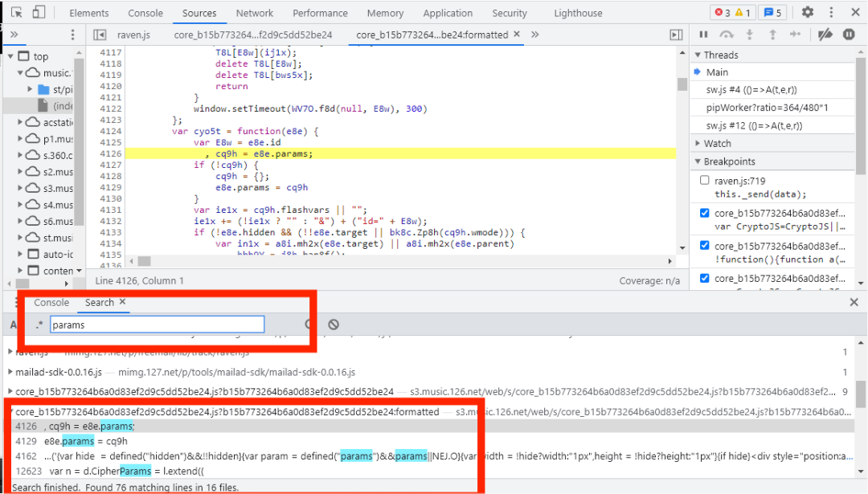Disable the !function breakpoint checkbox
This screenshot has width=868, height=494.
[x=705, y=246]
